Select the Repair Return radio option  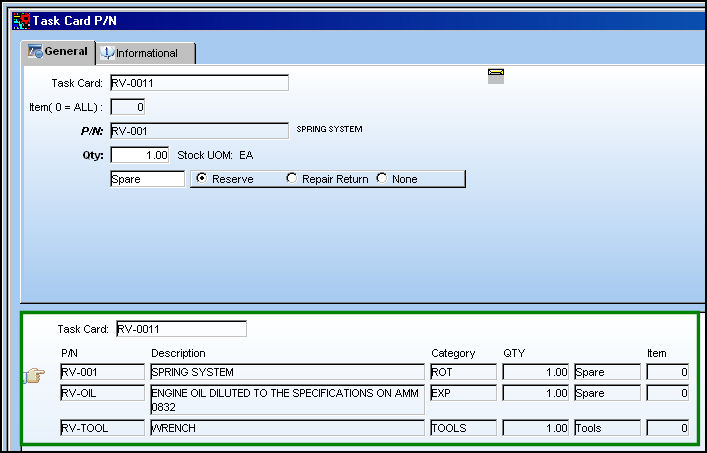(x=292, y=178)
